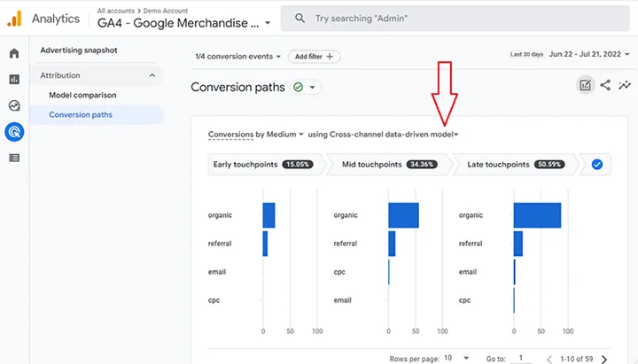Select Model comparison in the sidebar
Image resolution: width=638 pixels, height=364 pixels.
[x=82, y=95]
